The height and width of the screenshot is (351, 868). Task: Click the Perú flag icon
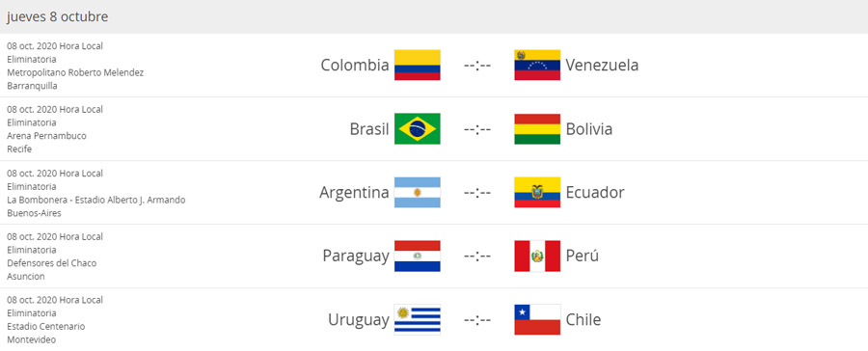(x=537, y=256)
